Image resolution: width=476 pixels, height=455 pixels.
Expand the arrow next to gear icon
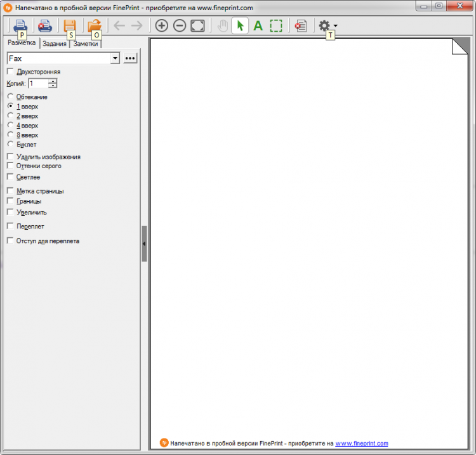[x=336, y=25]
